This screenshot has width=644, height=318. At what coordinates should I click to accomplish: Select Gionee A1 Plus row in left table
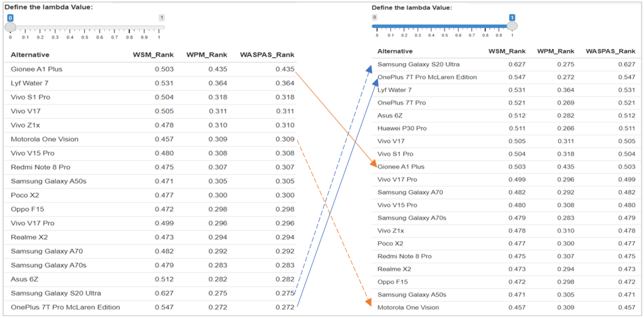point(37,69)
